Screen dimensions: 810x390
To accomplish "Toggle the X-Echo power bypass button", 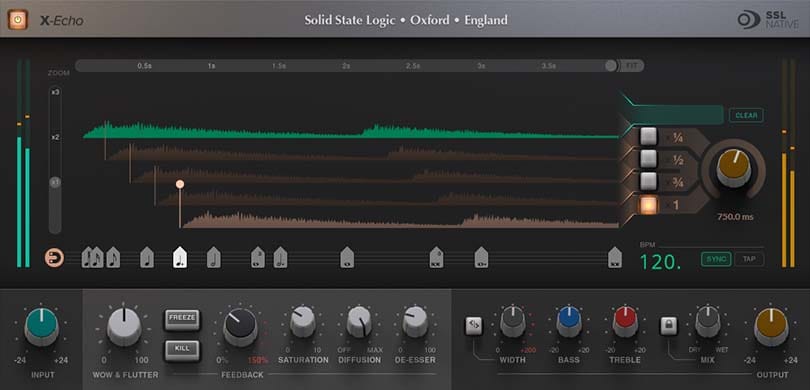I will pyautogui.click(x=18, y=20).
